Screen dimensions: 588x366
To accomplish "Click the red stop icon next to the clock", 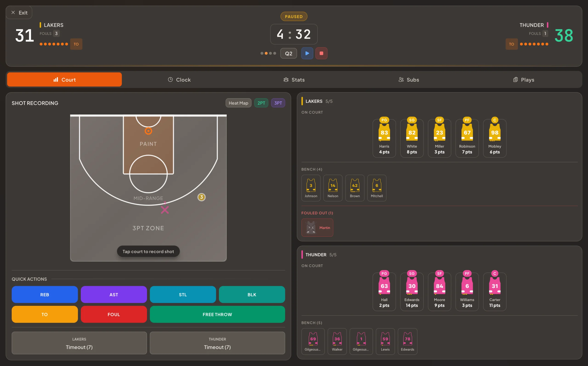I will tap(322, 53).
